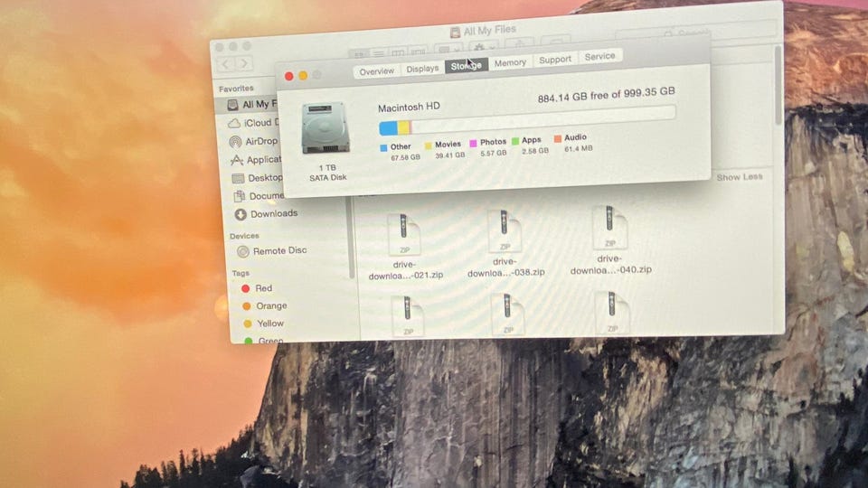Open Finder arrange-by dropdown
The height and width of the screenshot is (488, 868).
tap(448, 49)
